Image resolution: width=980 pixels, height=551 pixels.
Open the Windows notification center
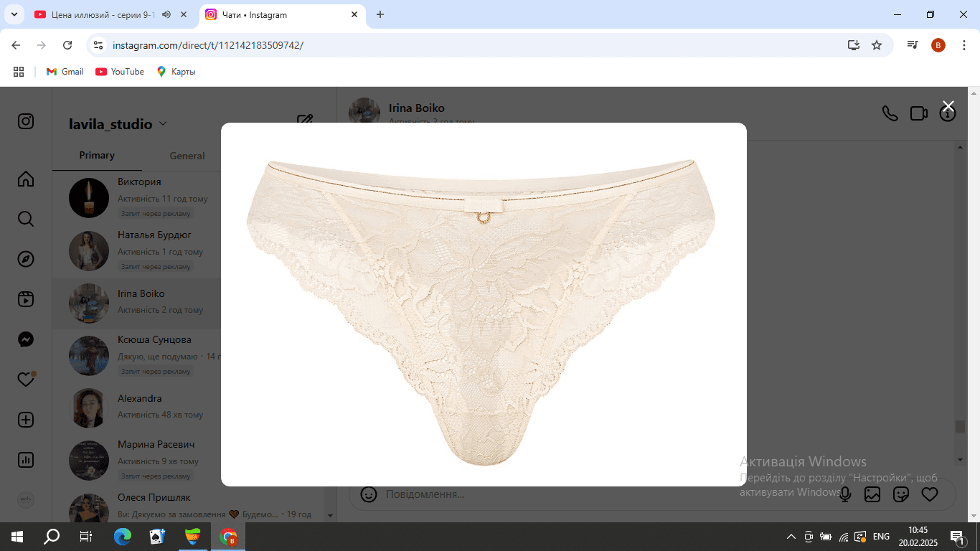(x=958, y=536)
